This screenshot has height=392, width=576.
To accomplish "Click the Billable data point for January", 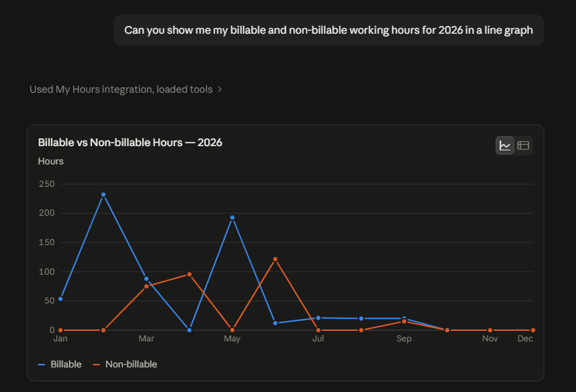I will 60,299.
